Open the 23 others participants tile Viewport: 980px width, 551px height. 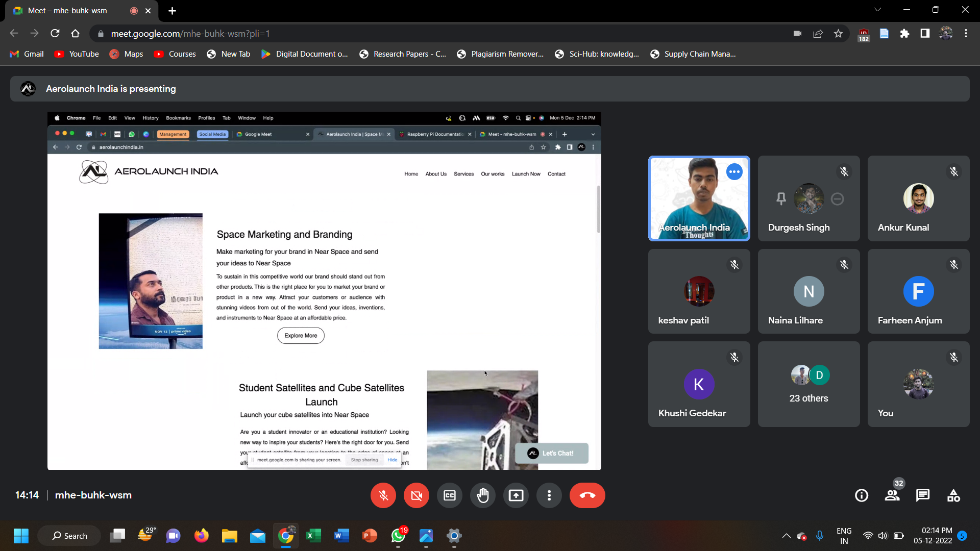tap(809, 384)
